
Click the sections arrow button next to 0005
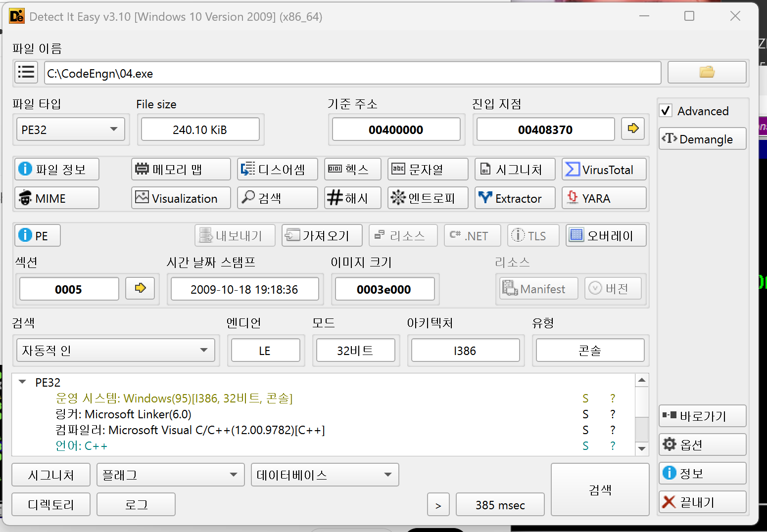[140, 288]
